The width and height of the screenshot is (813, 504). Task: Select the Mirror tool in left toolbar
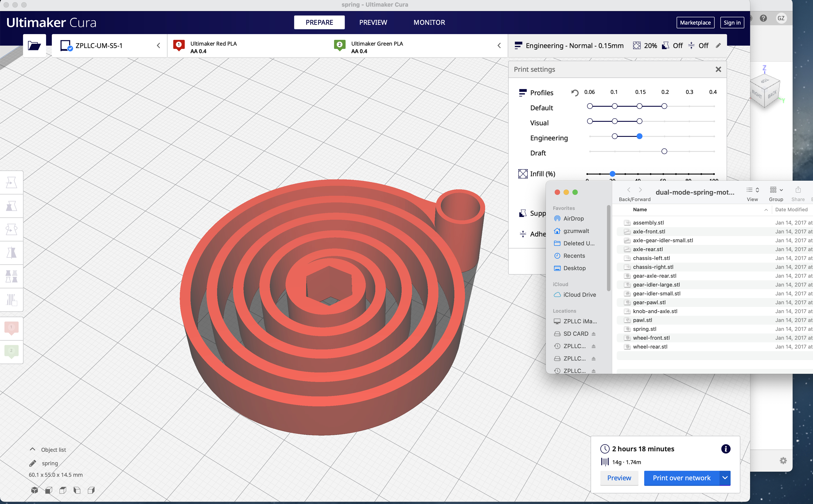tap(11, 253)
